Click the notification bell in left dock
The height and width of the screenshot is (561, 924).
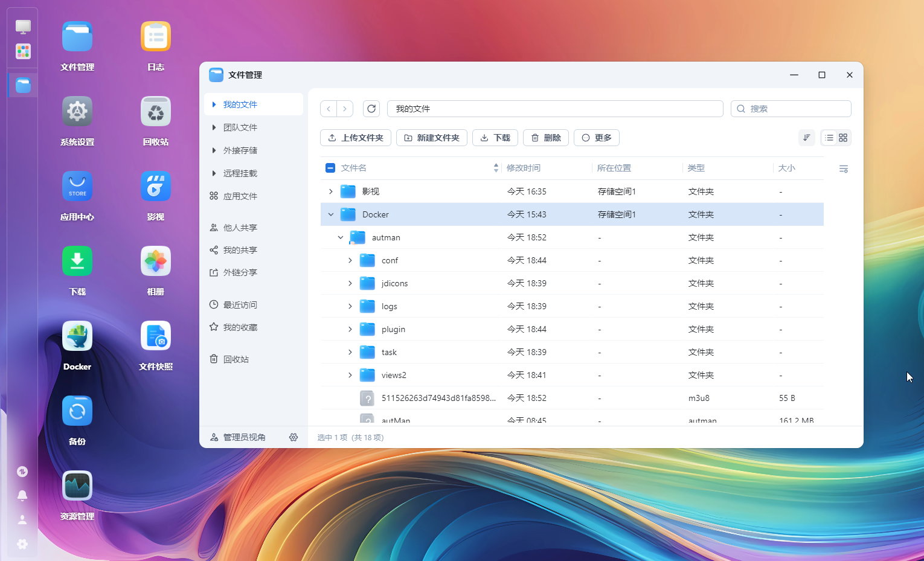coord(22,495)
